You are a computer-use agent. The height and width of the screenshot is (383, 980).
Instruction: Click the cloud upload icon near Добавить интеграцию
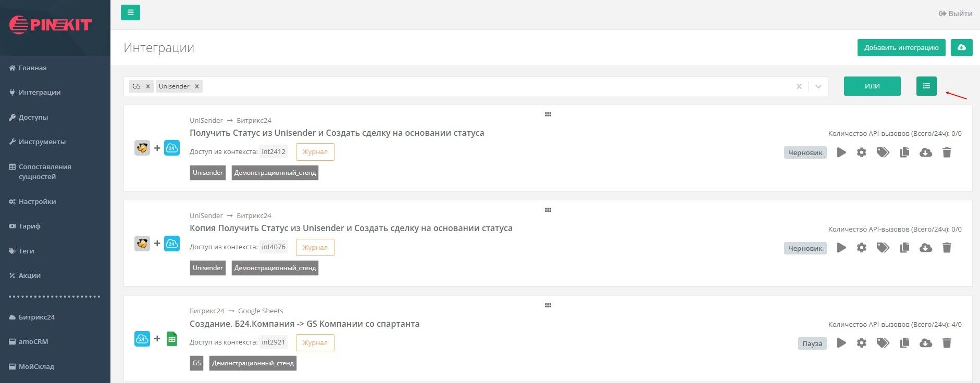coord(961,47)
